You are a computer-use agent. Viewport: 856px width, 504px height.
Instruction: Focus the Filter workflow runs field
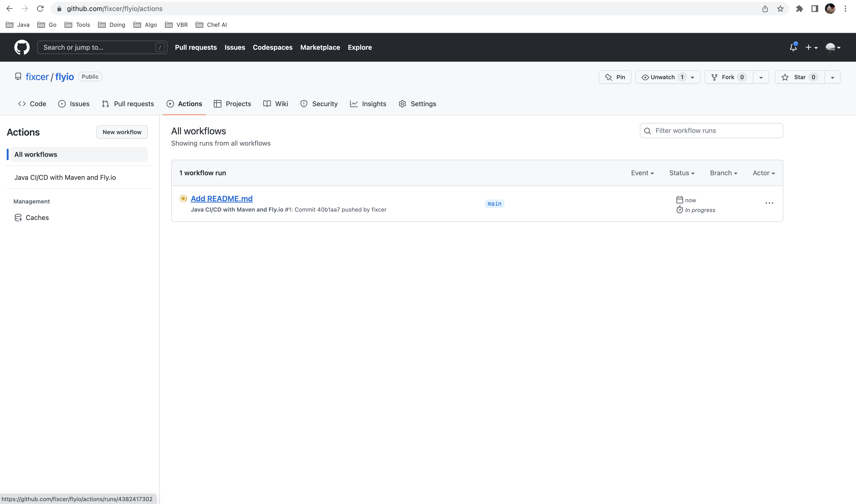coord(717,131)
